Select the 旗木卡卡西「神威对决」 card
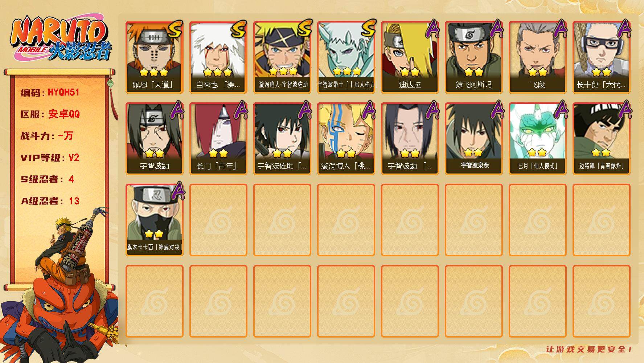 [x=154, y=220]
